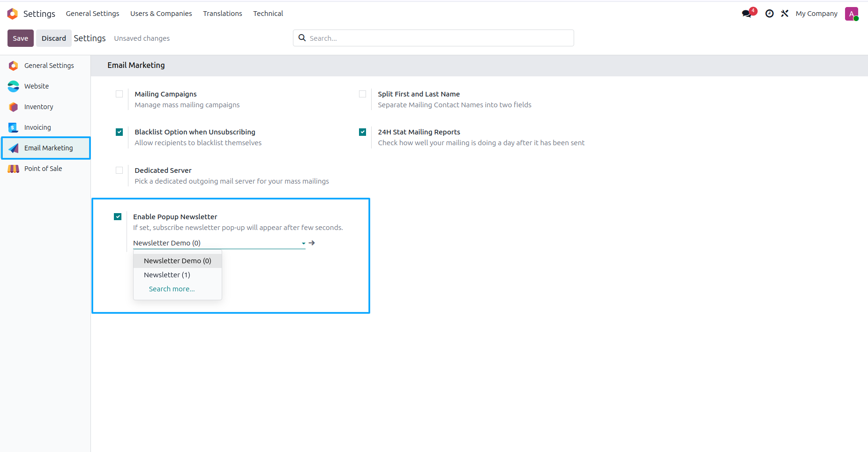Image resolution: width=868 pixels, height=452 pixels.
Task: Open newsletter record with arrow icon
Action: [x=312, y=243]
